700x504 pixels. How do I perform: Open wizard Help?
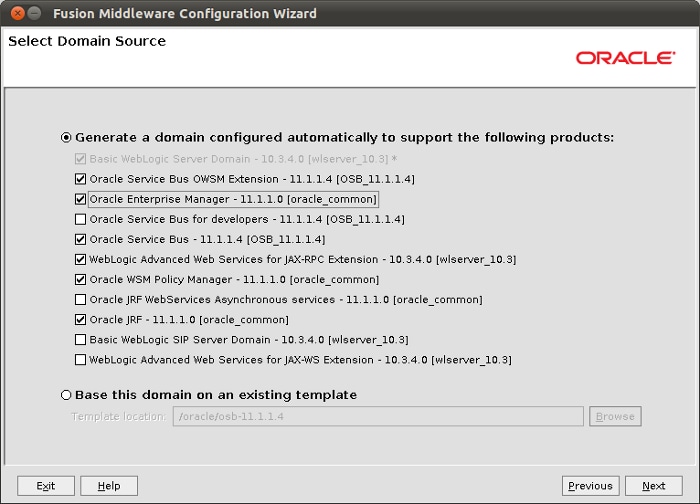coord(109,486)
